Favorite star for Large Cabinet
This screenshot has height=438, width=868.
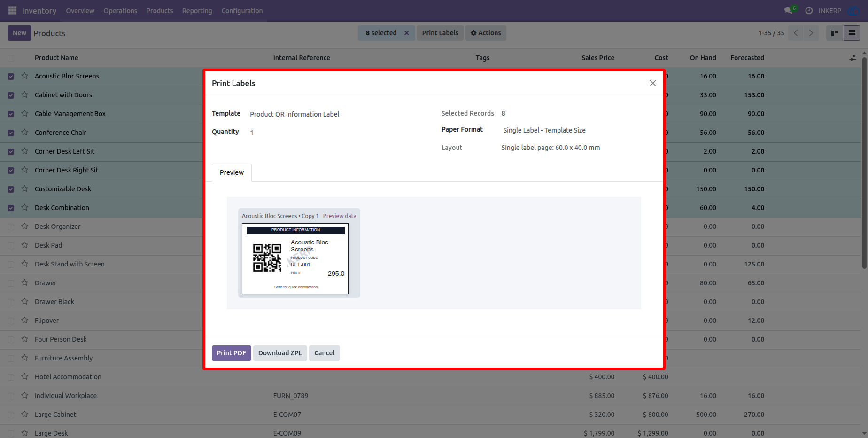25,415
